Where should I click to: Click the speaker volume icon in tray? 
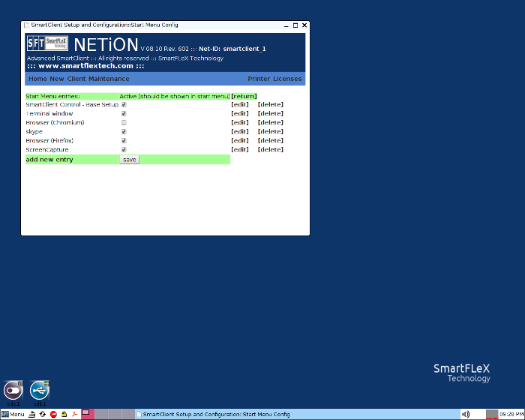pyautogui.click(x=466, y=414)
